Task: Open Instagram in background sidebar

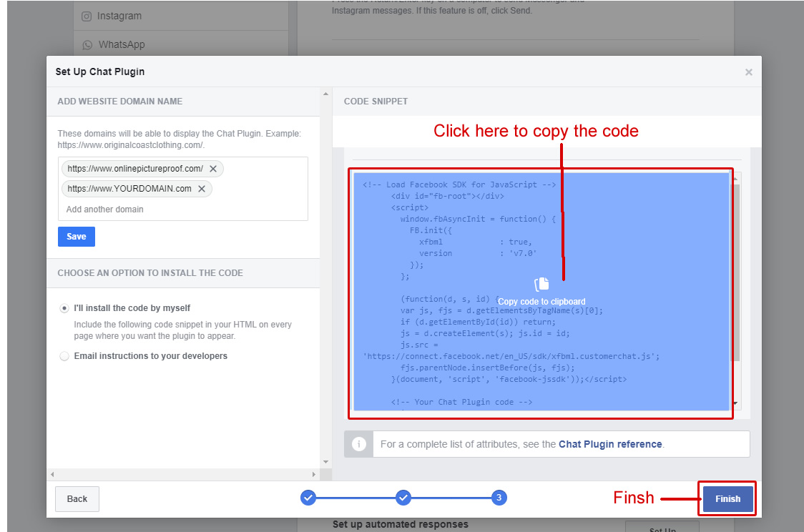Action: click(112, 16)
